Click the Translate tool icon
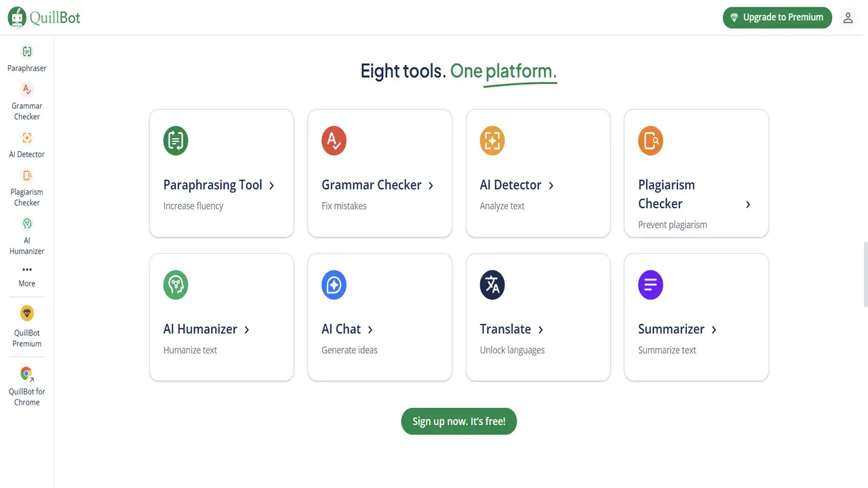The height and width of the screenshot is (488, 868). tap(492, 285)
